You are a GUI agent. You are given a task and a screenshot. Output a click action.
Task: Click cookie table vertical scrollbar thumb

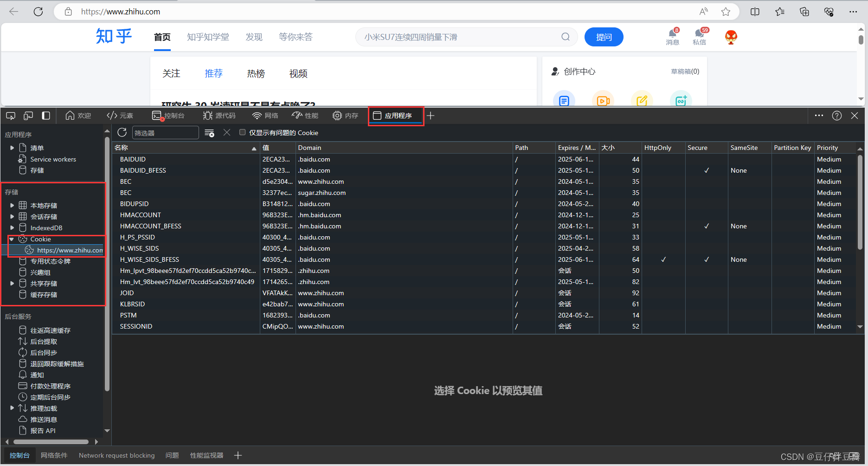coord(860,202)
